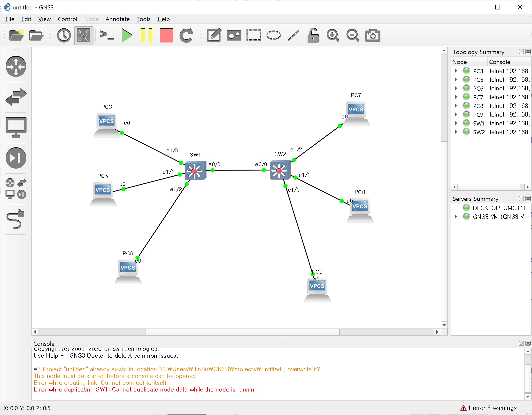Screen dimensions: 532x415
Task: Close the Console panel
Action: 528,343
